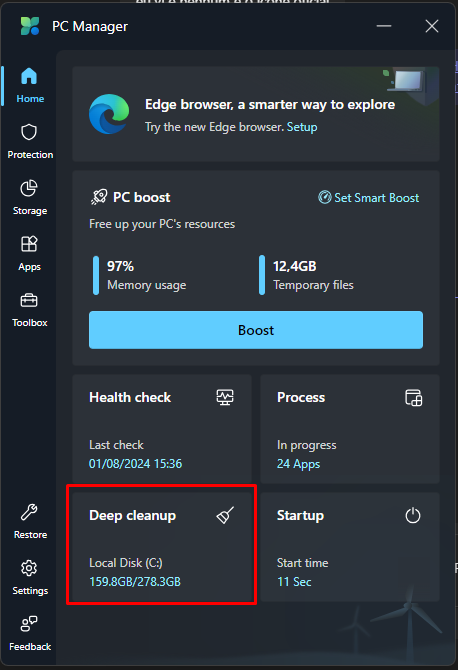
Task: Open the 24 Apps process link
Action: [298, 464]
